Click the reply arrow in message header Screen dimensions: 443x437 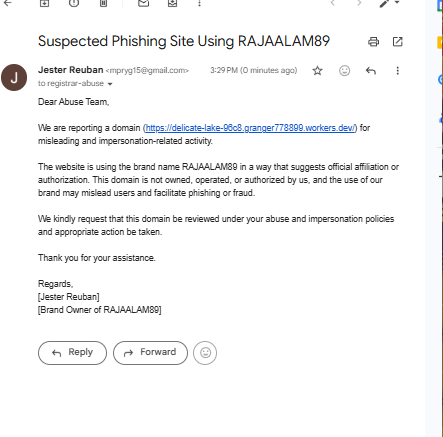coord(371,70)
